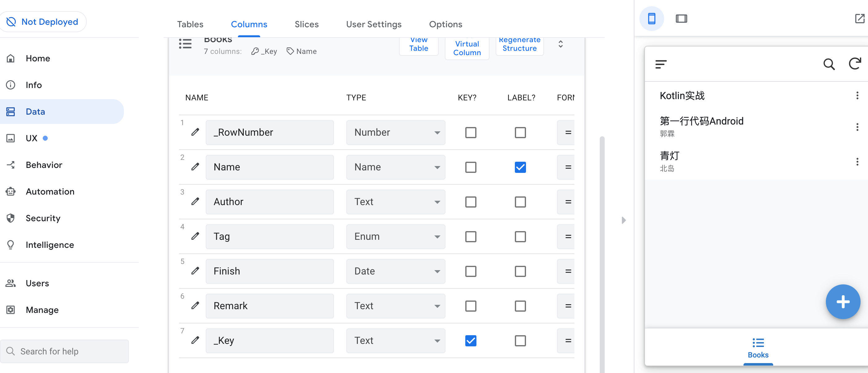Uncheck the KEY checkbox for _Key column
This screenshot has height=373, width=868.
pyautogui.click(x=470, y=341)
